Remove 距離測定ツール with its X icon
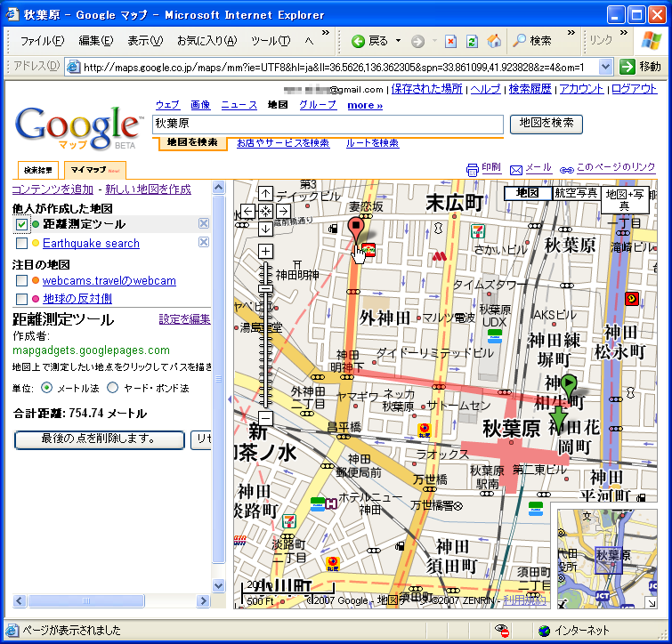Screen dimensions: 672x644 (x=204, y=223)
